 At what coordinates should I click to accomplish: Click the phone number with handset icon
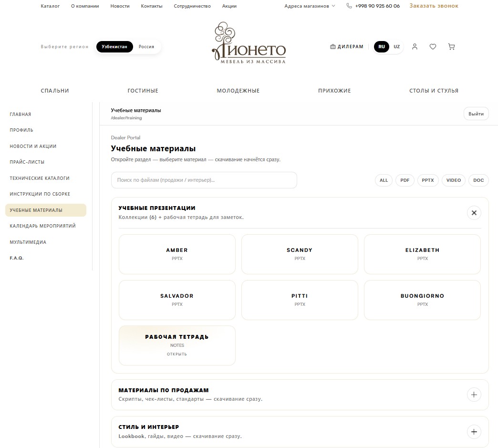pos(373,6)
